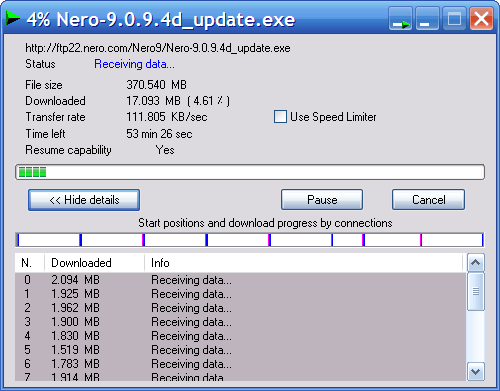Viewport: 500px width, 391px height.
Task: Click the File size value 370.540 MB
Action: click(x=156, y=85)
